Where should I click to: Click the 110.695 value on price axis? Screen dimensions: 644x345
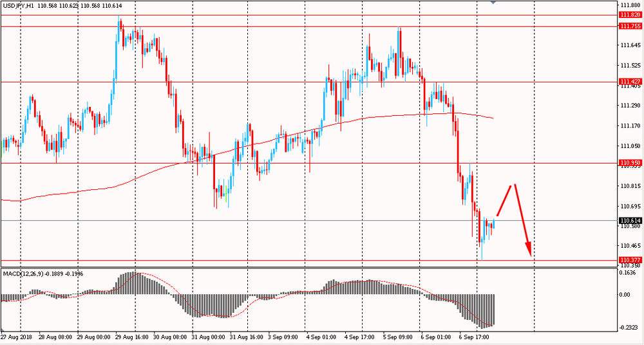pyautogui.click(x=631, y=206)
